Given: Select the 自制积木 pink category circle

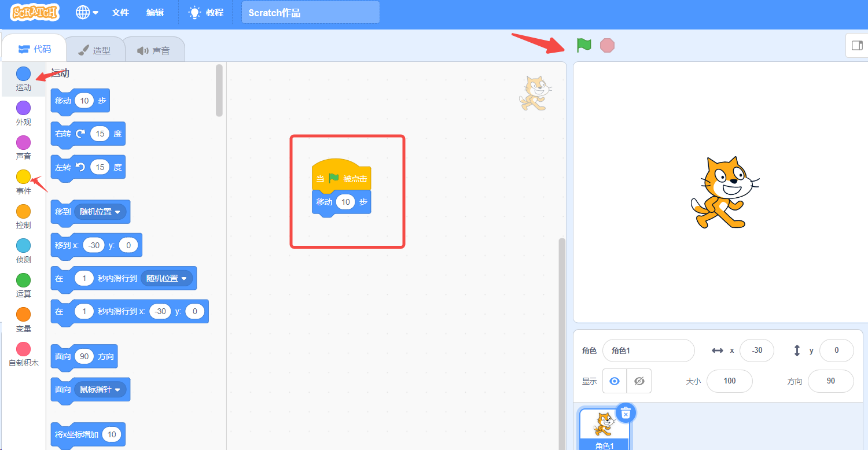Looking at the screenshot, I should (x=24, y=349).
